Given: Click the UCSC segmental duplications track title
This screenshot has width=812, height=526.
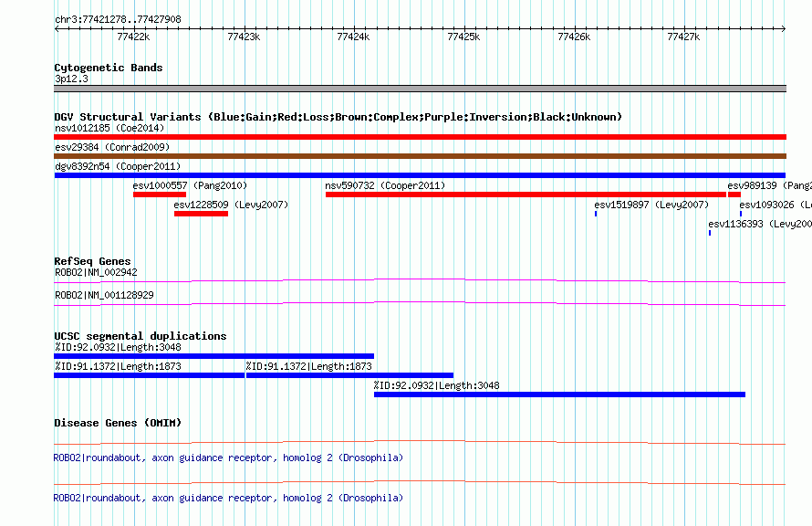Looking at the screenshot, I should pyautogui.click(x=141, y=336).
